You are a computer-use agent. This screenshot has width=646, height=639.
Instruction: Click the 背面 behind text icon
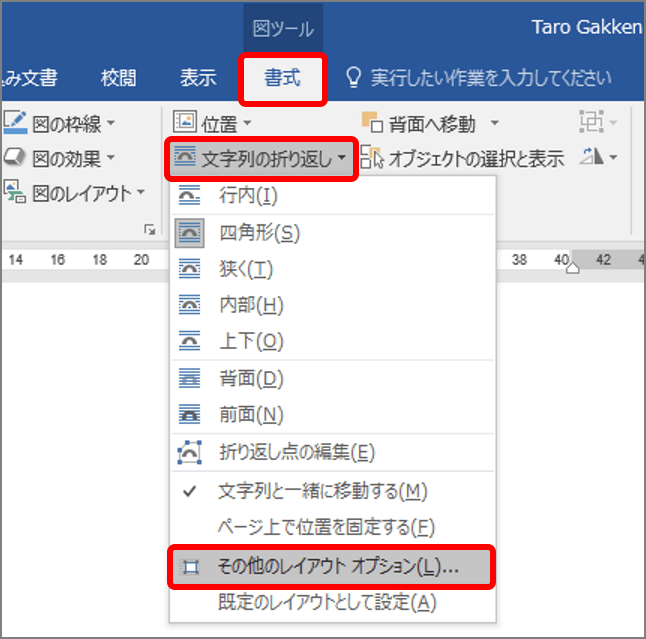pos(190,379)
